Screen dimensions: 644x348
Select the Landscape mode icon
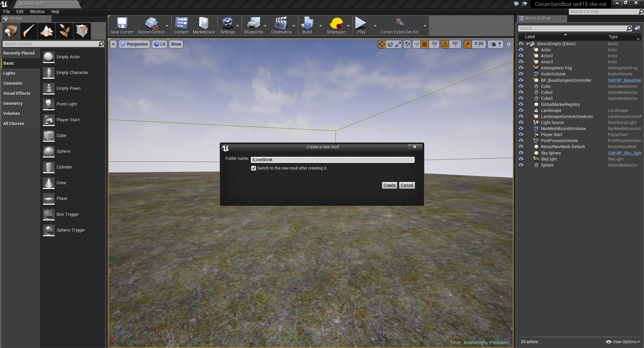coord(47,31)
